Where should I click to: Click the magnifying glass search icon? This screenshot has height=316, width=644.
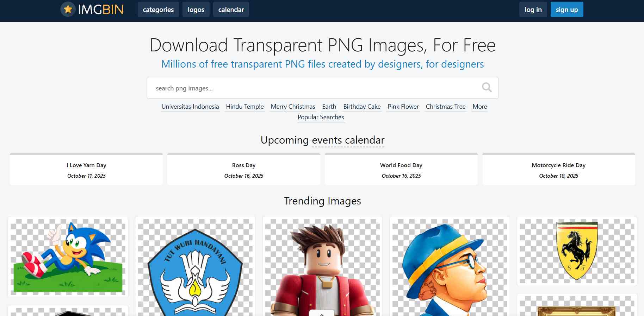487,87
